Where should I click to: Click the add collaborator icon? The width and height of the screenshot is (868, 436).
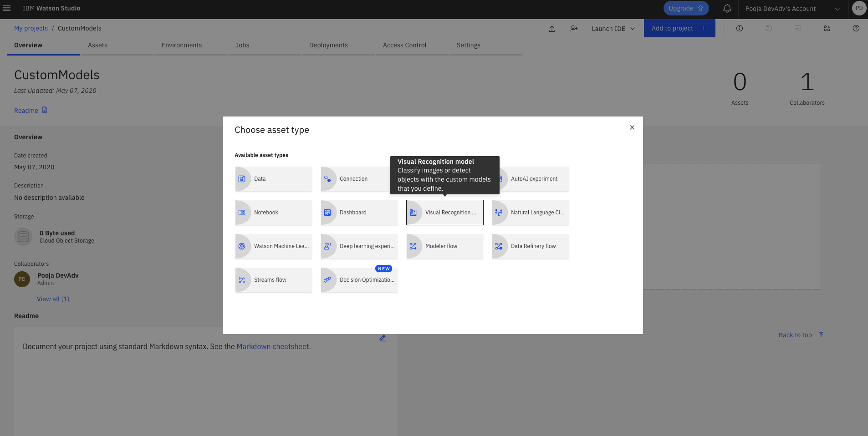(574, 29)
